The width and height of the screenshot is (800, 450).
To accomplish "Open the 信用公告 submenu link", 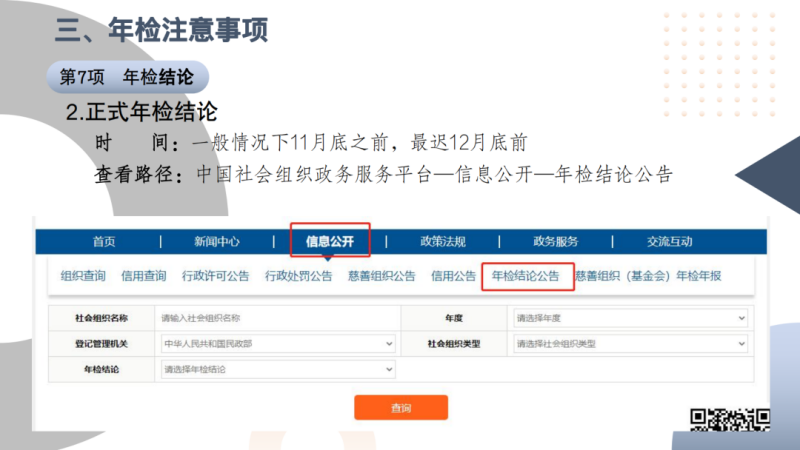I will tap(453, 276).
